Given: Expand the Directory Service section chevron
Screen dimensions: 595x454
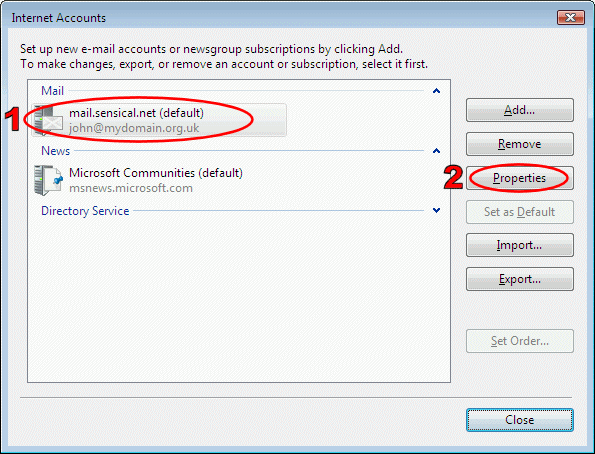Looking at the screenshot, I should (436, 210).
